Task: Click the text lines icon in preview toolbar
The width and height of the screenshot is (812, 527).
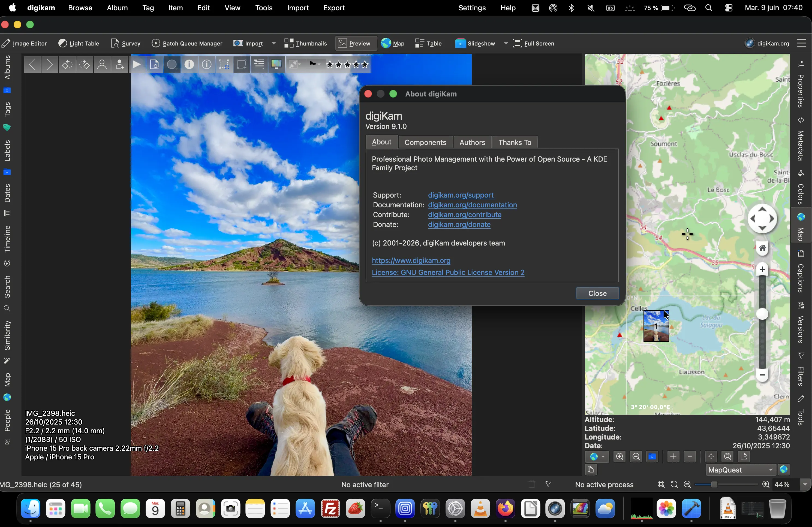Action: [x=259, y=64]
